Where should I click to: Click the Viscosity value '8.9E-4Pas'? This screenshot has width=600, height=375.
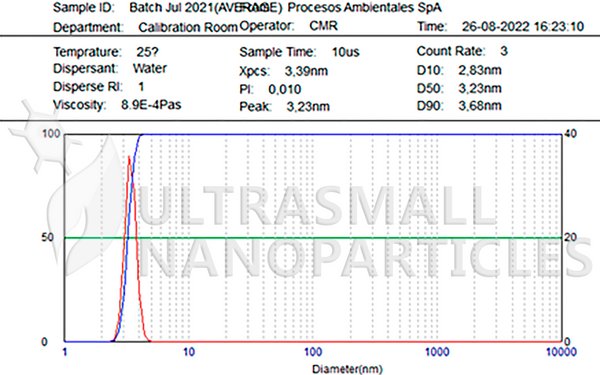click(x=151, y=104)
